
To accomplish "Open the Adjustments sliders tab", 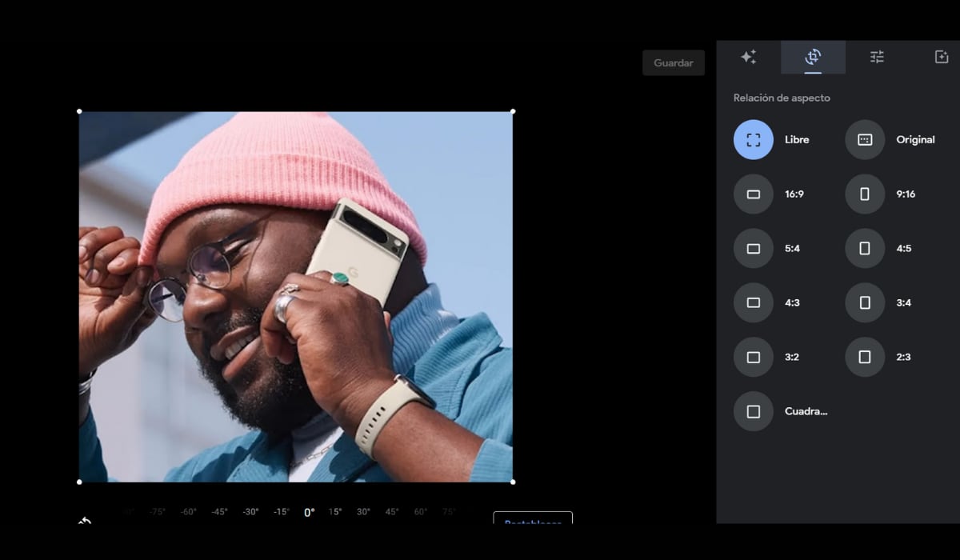I will click(x=877, y=57).
